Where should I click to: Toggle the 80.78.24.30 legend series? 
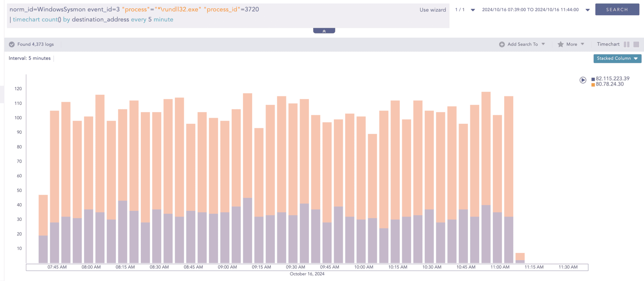pyautogui.click(x=609, y=84)
